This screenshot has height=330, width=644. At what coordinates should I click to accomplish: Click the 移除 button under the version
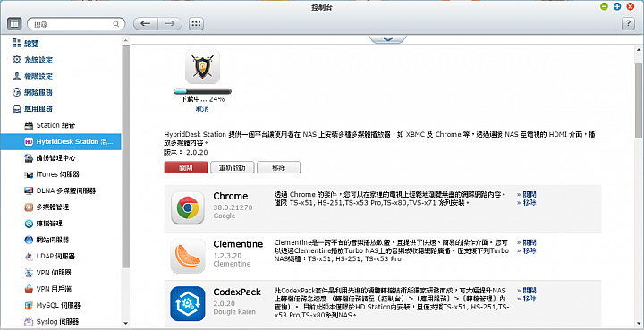[279, 167]
